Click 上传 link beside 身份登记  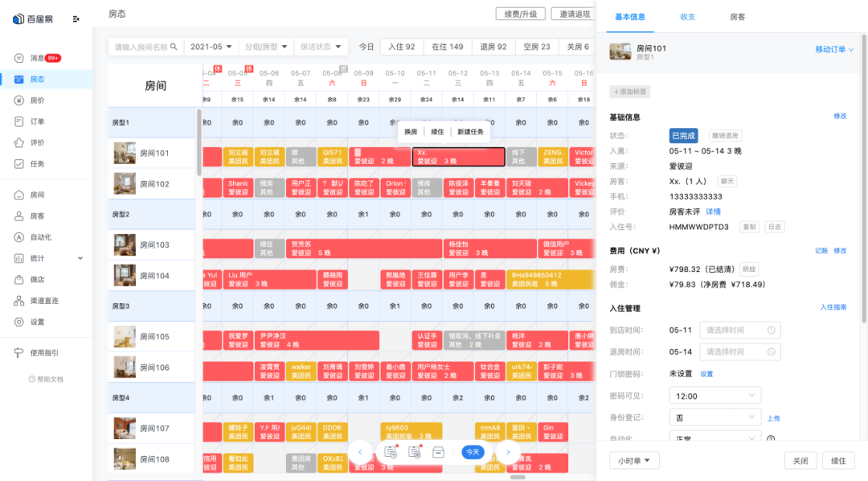pyautogui.click(x=773, y=418)
